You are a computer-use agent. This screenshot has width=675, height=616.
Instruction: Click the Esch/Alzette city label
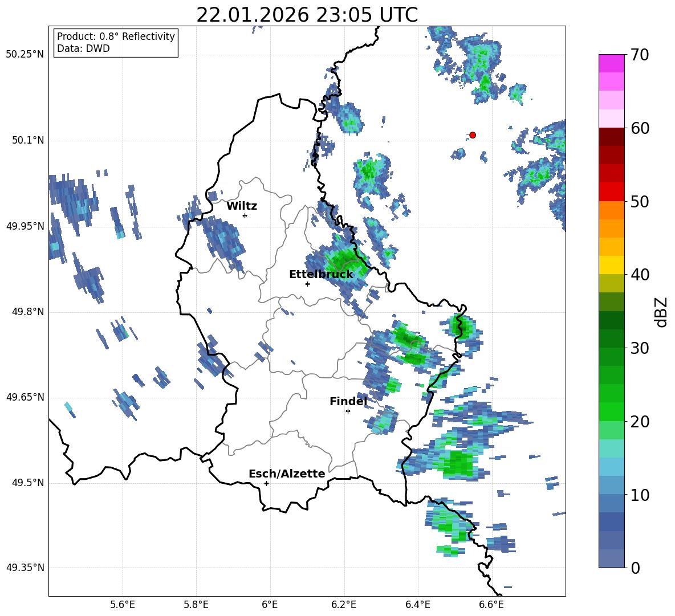[287, 474]
